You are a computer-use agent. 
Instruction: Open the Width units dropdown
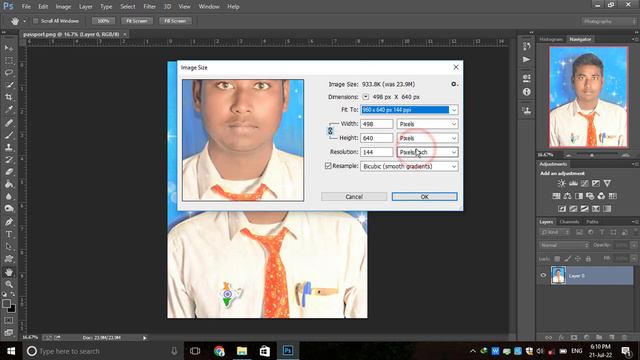click(427, 124)
